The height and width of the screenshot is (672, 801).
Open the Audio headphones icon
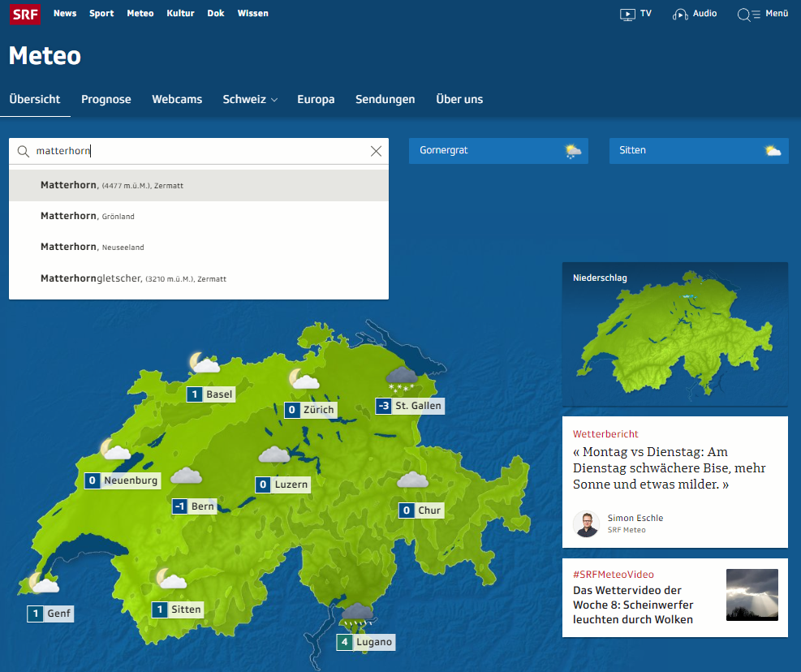click(x=680, y=15)
